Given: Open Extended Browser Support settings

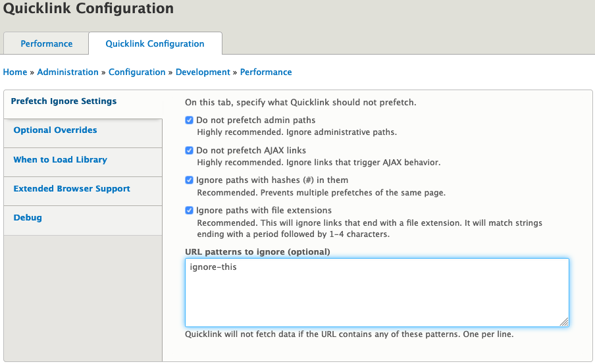Looking at the screenshot, I should coord(72,189).
